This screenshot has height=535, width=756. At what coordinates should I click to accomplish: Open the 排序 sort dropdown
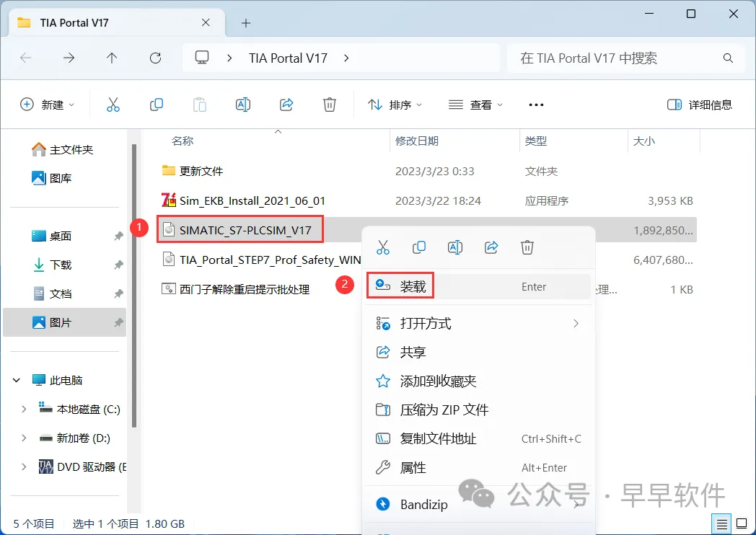(395, 105)
